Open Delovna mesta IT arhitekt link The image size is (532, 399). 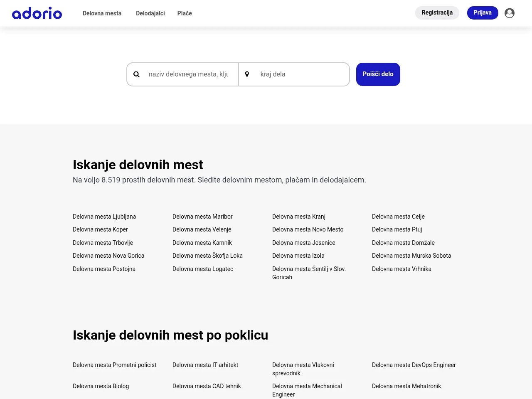click(x=205, y=365)
